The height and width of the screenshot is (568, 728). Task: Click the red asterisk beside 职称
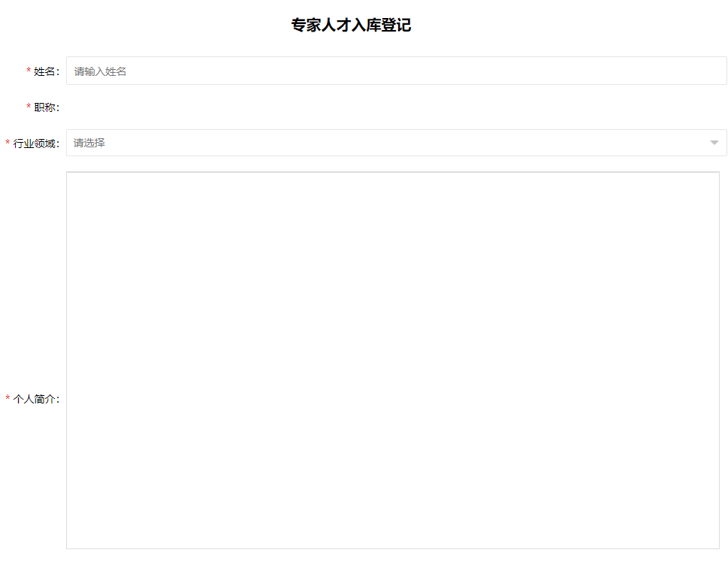[x=29, y=107]
